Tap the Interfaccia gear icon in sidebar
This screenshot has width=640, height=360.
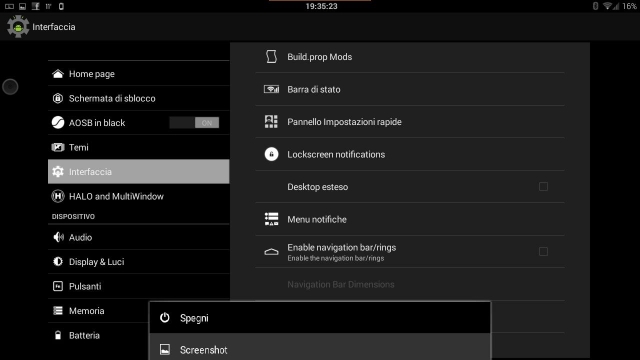[58, 172]
